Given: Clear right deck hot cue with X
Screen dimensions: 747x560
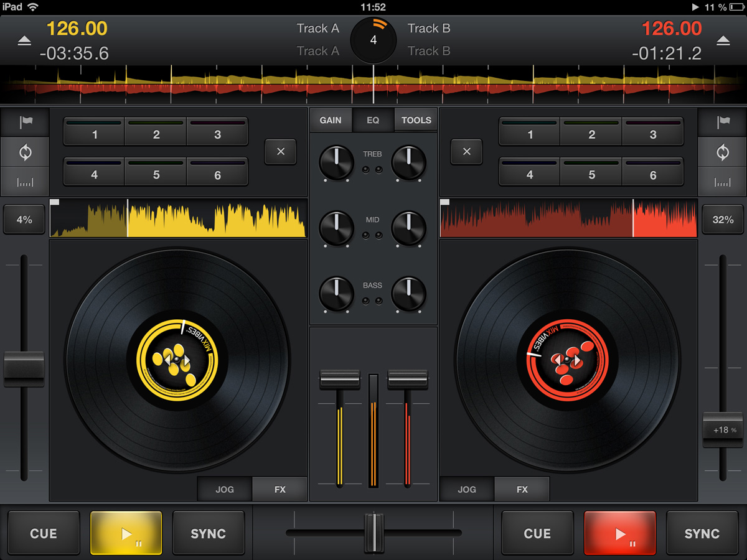Looking at the screenshot, I should click(467, 151).
